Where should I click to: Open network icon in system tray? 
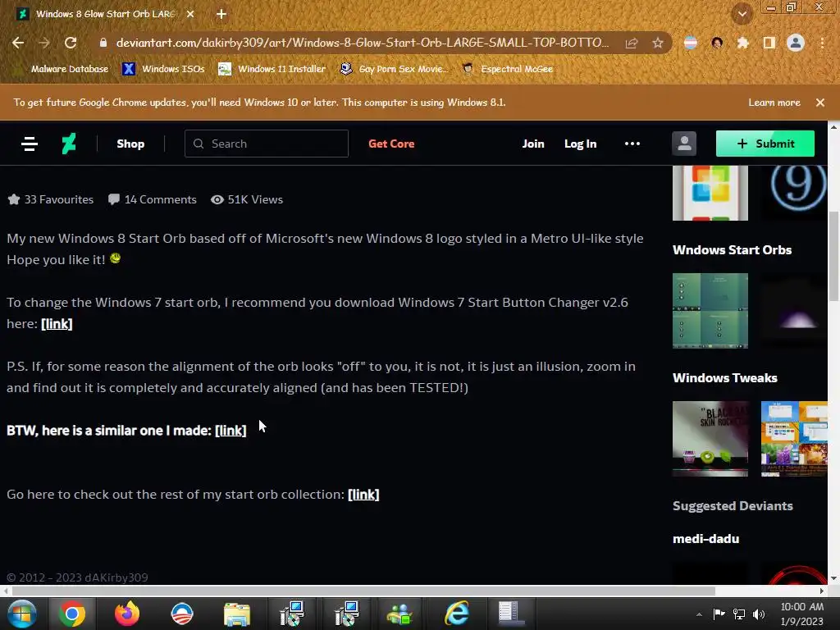click(739, 614)
